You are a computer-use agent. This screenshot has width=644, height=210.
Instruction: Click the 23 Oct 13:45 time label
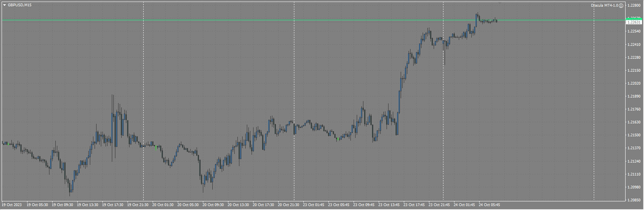point(389,205)
